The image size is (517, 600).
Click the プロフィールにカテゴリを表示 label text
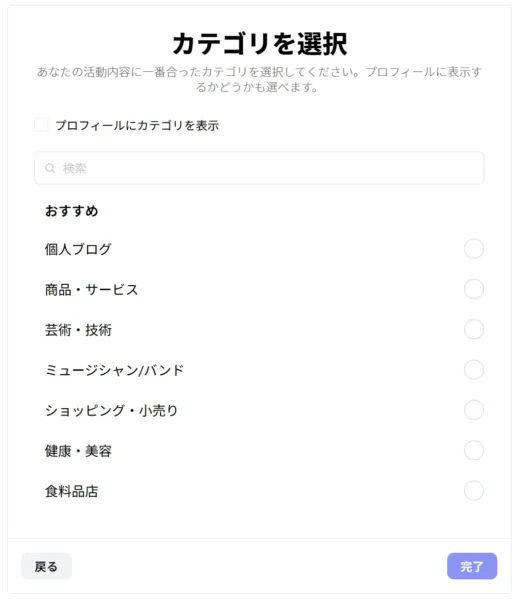(137, 126)
